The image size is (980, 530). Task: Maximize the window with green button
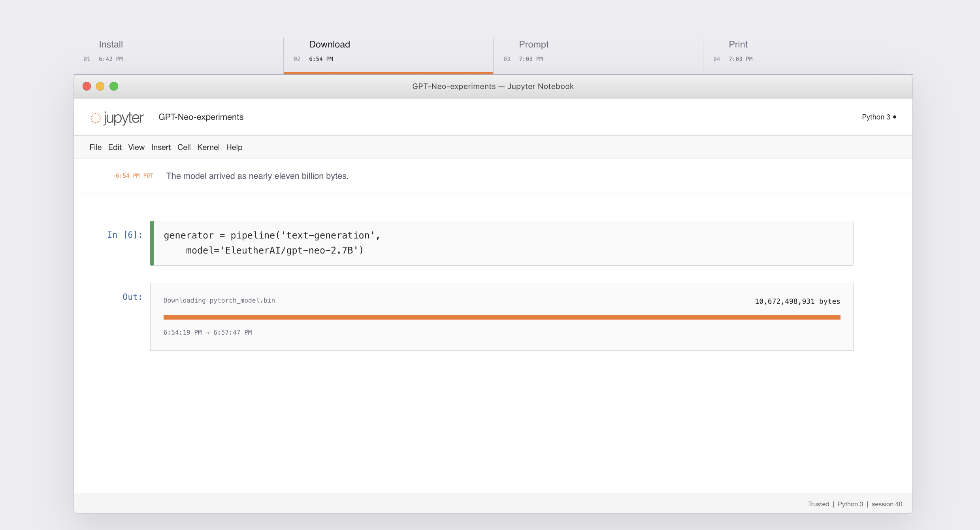click(x=114, y=86)
